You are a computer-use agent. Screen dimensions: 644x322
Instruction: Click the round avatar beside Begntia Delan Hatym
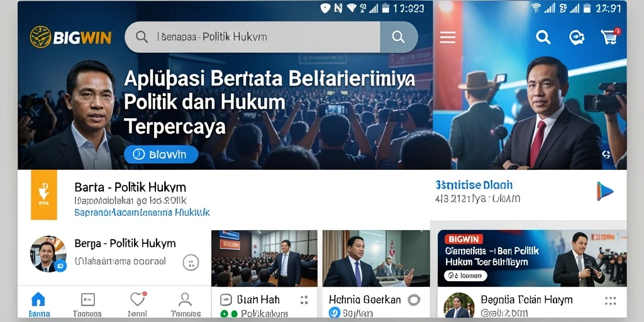pyautogui.click(x=458, y=306)
